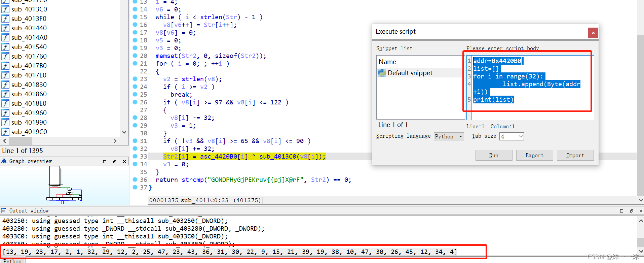Close the Graph overview panel
Image resolution: width=644 pixels, height=263 pixels.
124,161
